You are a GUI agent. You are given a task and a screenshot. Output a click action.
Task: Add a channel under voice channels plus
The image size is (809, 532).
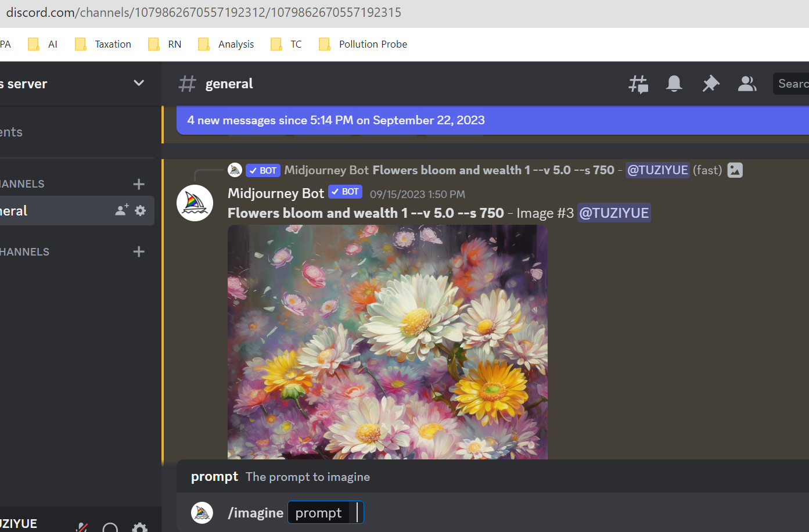click(x=139, y=251)
